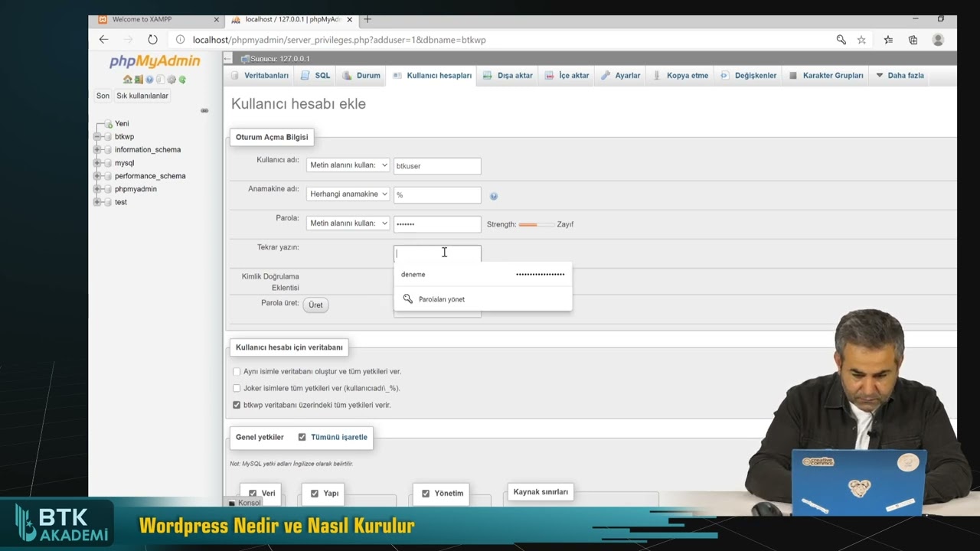
Task: Click the Sık kullanılanlar button
Action: pos(142,96)
